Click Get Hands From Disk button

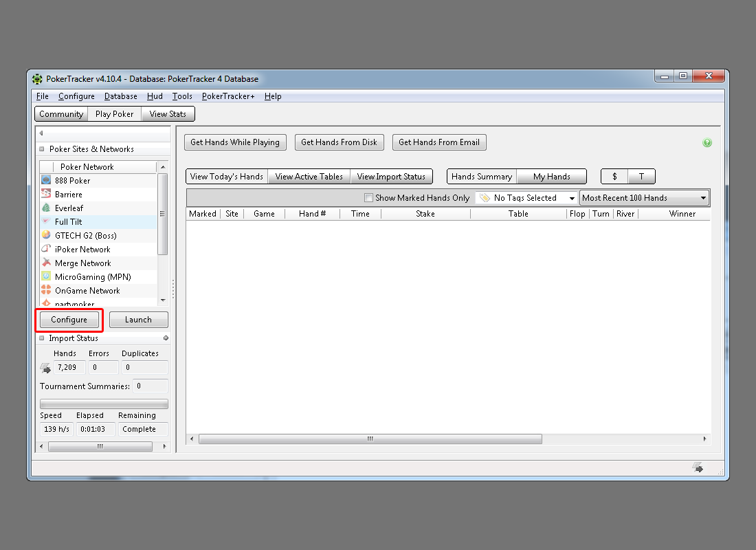pyautogui.click(x=339, y=142)
